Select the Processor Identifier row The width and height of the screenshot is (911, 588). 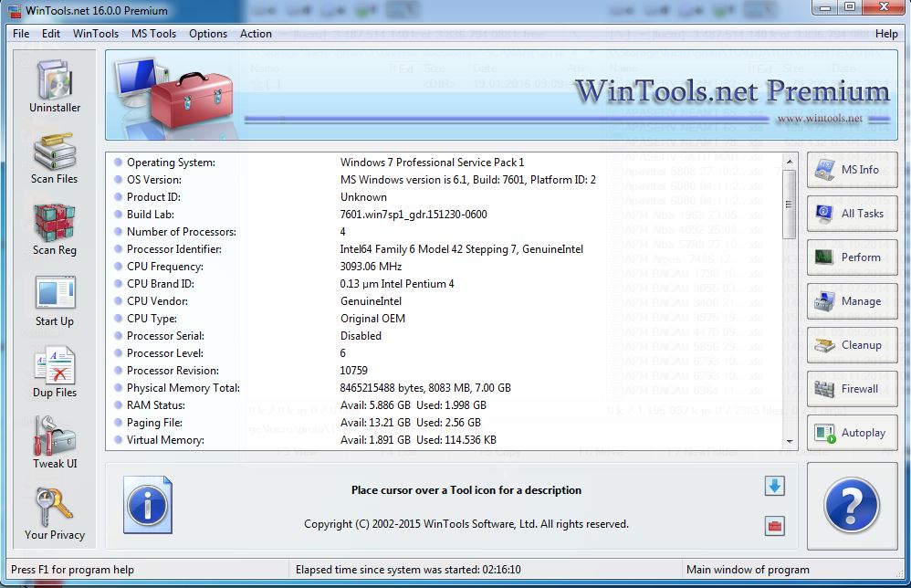click(445, 249)
